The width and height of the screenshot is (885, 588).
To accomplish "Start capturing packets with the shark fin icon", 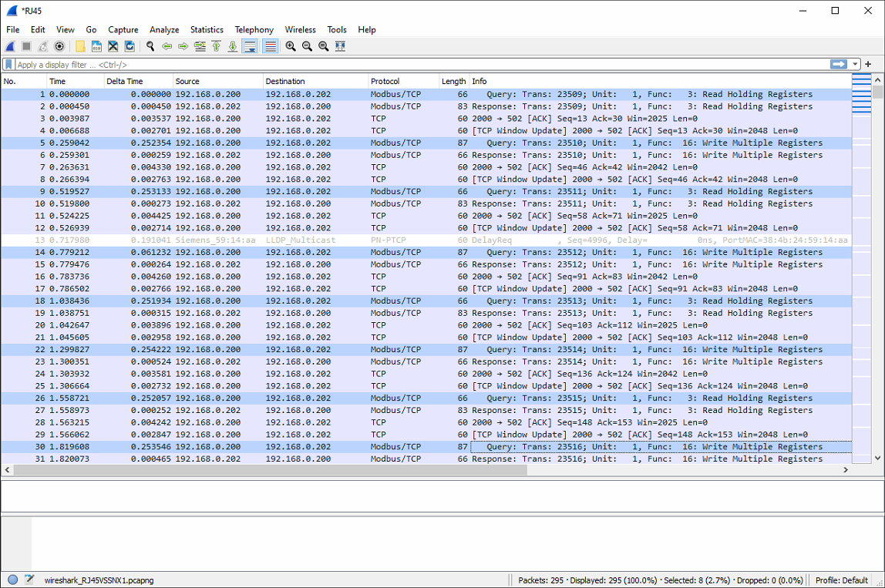I will pyautogui.click(x=11, y=46).
